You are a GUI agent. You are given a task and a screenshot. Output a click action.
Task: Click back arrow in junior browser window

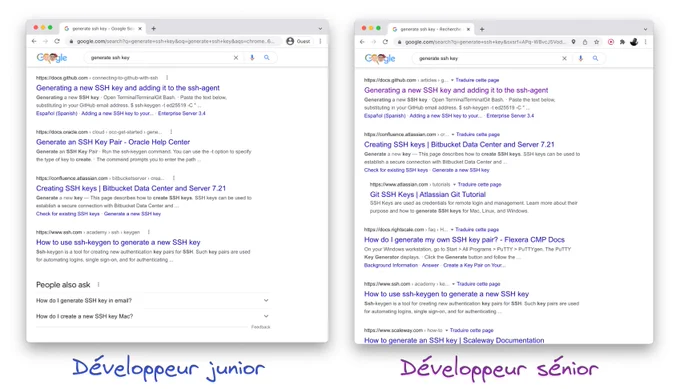(34, 41)
